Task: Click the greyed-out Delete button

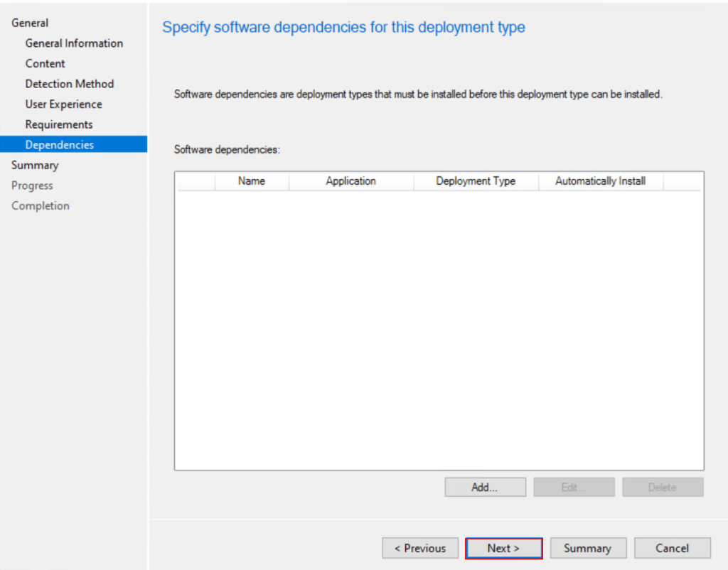Action: coord(662,488)
